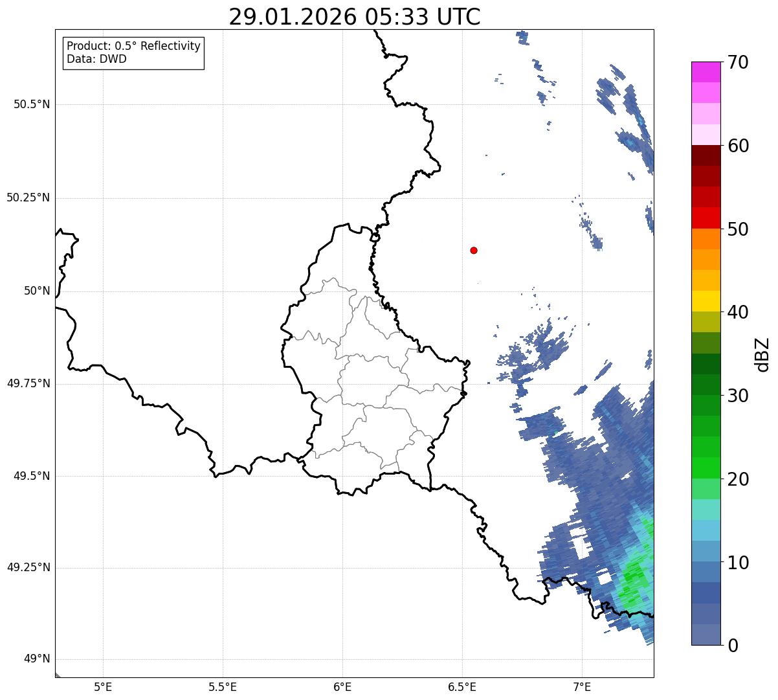The width and height of the screenshot is (778, 700).
Task: Click longitude label 6.5°E
Action: point(462,686)
